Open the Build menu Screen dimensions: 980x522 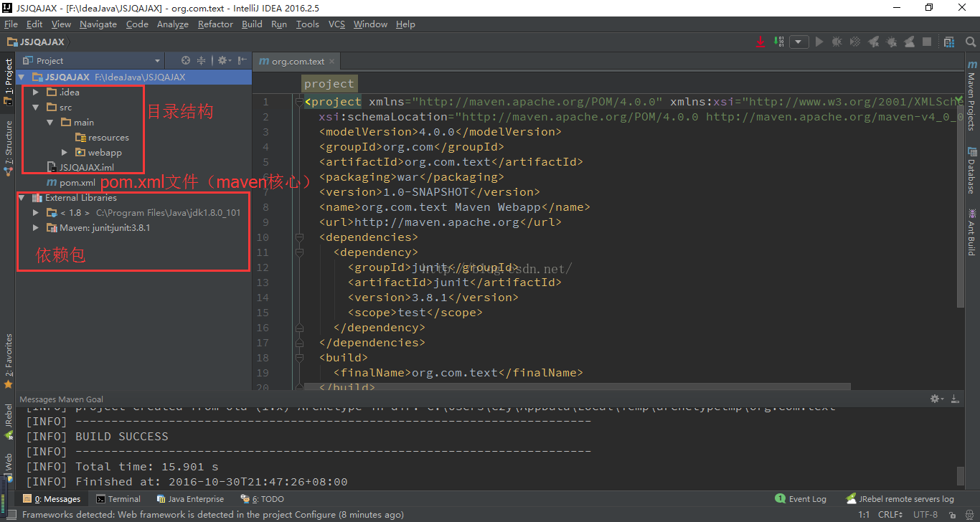[252, 24]
